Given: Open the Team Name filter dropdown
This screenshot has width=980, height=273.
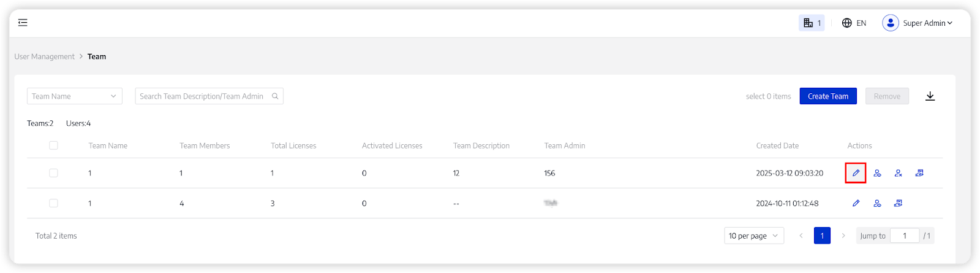Looking at the screenshot, I should pyautogui.click(x=74, y=96).
